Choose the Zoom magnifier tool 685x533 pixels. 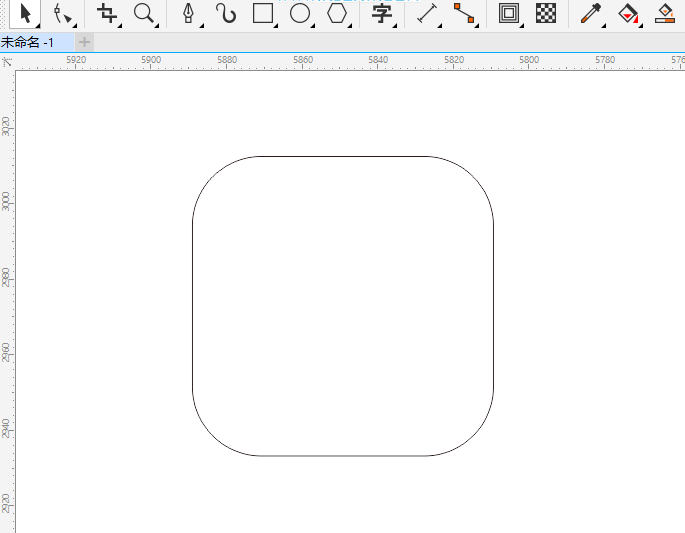click(145, 13)
